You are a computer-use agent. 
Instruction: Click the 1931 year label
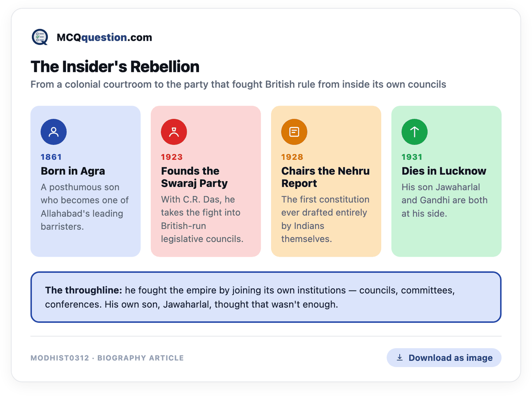(x=412, y=157)
